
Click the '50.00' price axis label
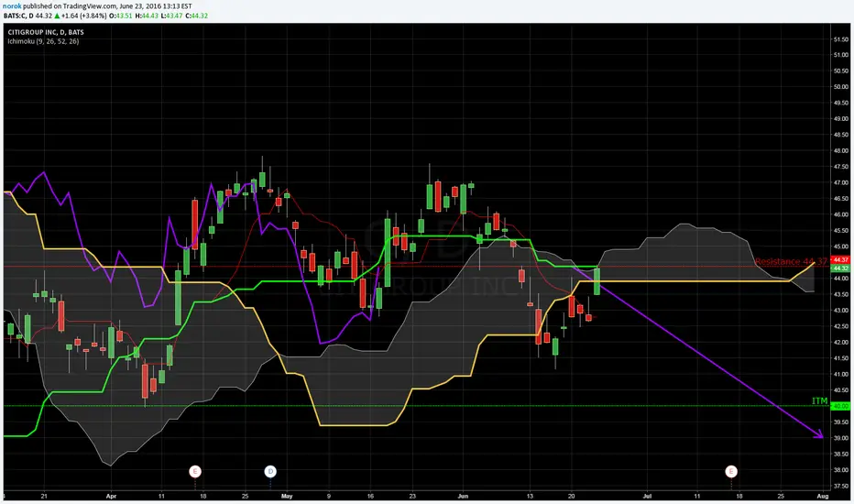pyautogui.click(x=841, y=87)
